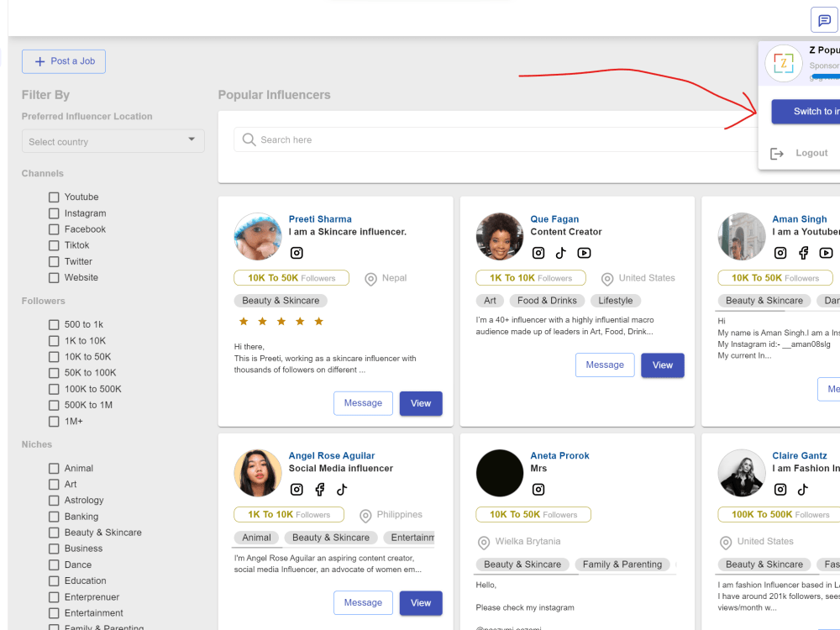The height and width of the screenshot is (630, 840).
Task: Click Claire Gantz's Instagram icon
Action: (780, 489)
